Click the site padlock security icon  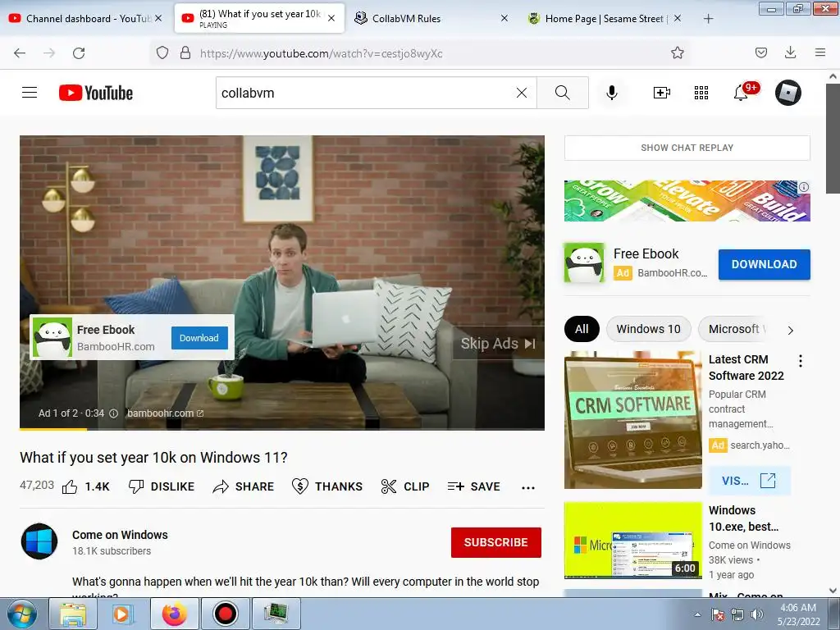[x=185, y=52]
